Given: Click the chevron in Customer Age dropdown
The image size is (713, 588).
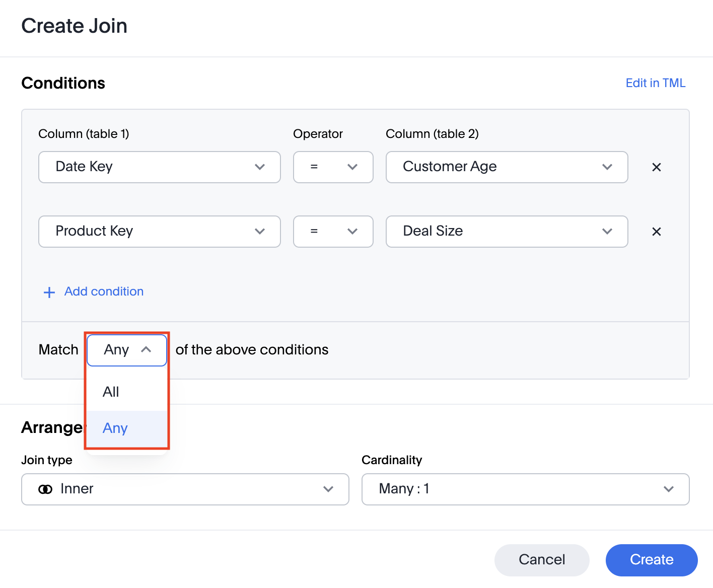Looking at the screenshot, I should [x=607, y=167].
